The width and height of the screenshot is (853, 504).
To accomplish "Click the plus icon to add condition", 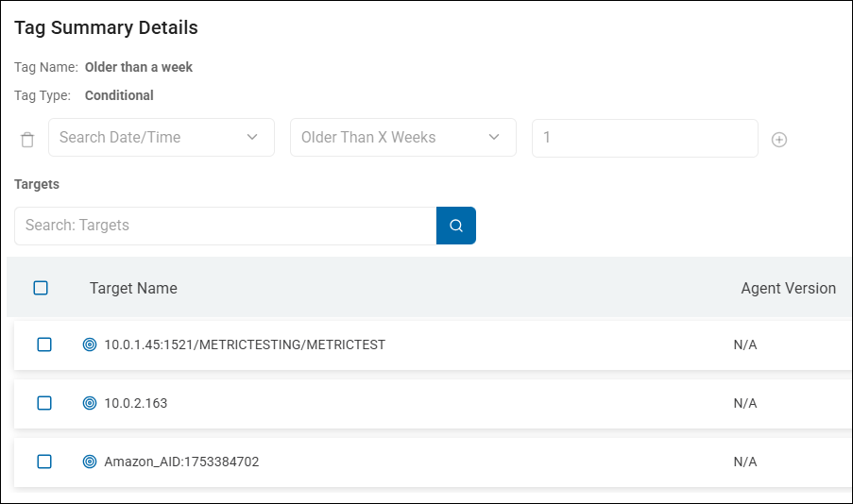I will (x=779, y=140).
